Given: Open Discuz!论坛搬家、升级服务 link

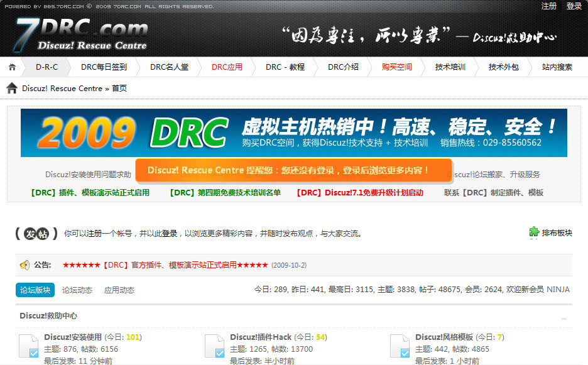Looking at the screenshot, I should pyautogui.click(x=494, y=175).
